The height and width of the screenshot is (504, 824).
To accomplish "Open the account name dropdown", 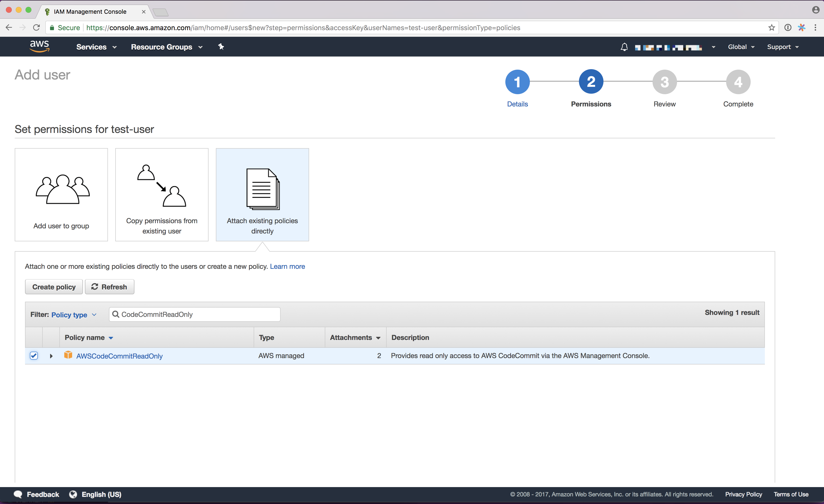I will pos(675,47).
